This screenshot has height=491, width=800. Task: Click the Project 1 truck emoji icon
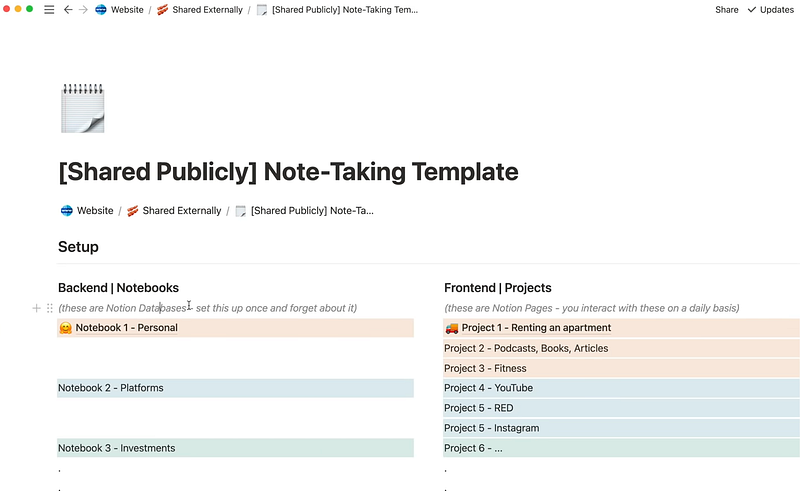pyautogui.click(x=452, y=328)
